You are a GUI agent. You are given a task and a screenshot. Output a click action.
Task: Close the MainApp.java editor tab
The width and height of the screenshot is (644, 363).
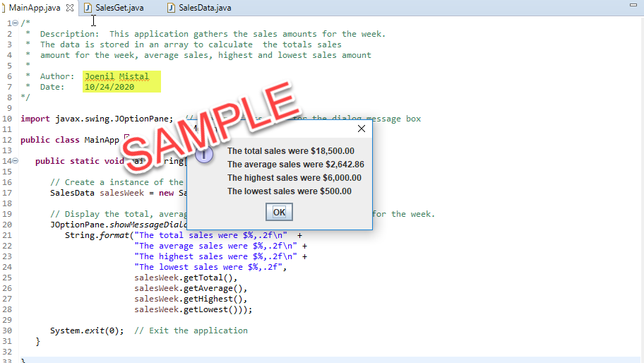point(68,8)
